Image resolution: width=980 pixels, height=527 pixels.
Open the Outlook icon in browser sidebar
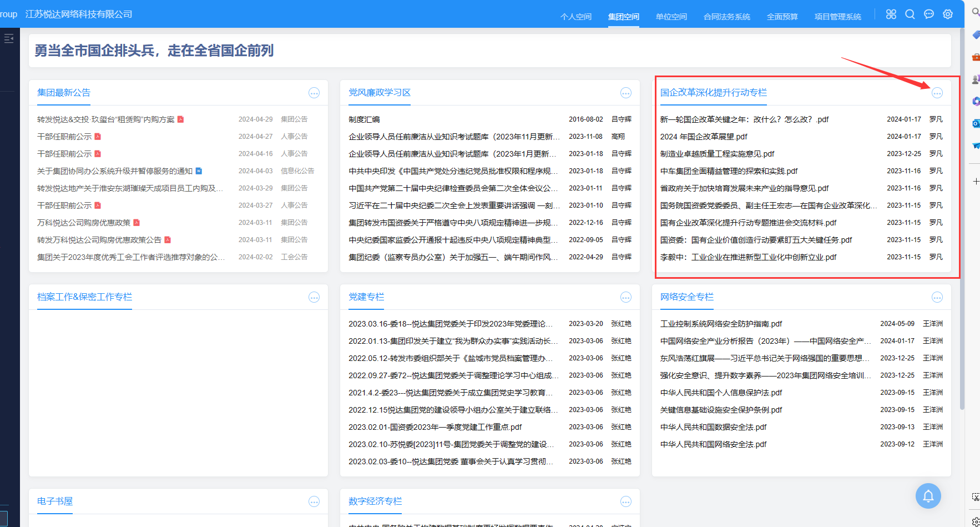coord(976,123)
